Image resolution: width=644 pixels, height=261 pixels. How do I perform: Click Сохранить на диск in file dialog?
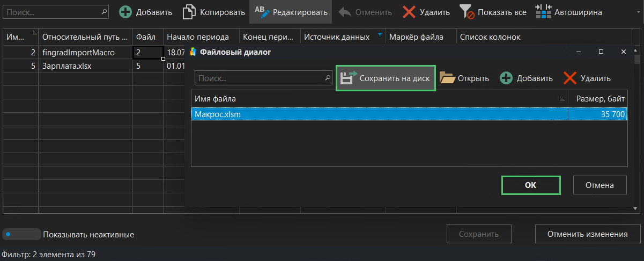(386, 78)
